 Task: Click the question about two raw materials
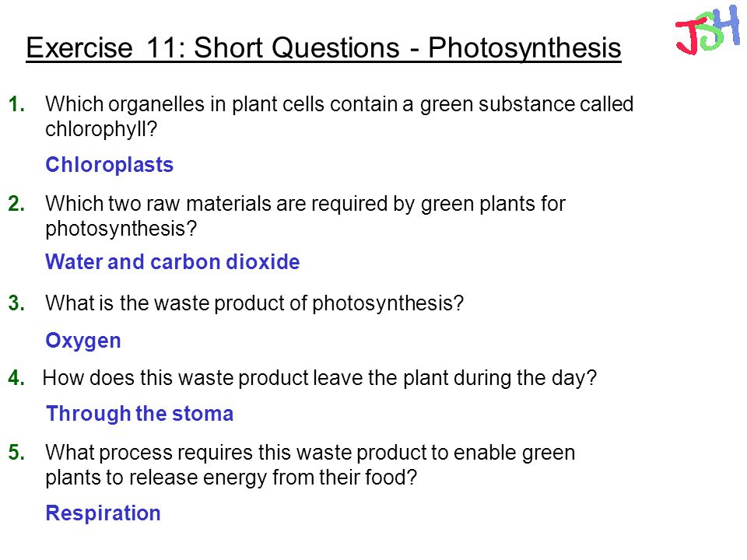(305, 216)
